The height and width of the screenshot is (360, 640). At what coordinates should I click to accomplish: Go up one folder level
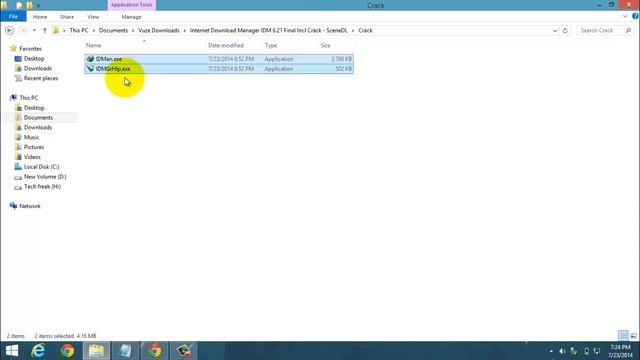coord(44,31)
